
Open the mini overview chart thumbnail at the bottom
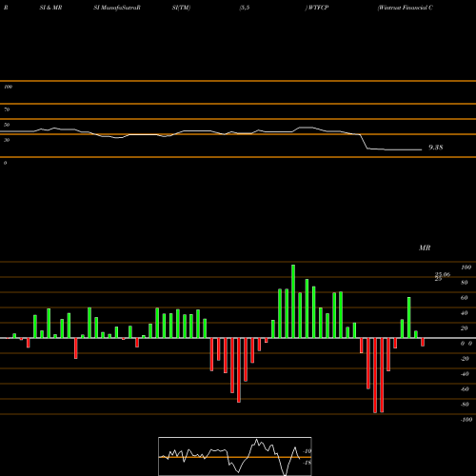click(x=235, y=456)
